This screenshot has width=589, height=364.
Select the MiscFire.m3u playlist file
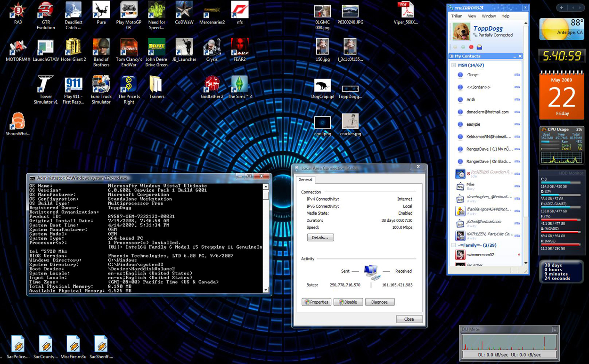[x=73, y=348]
